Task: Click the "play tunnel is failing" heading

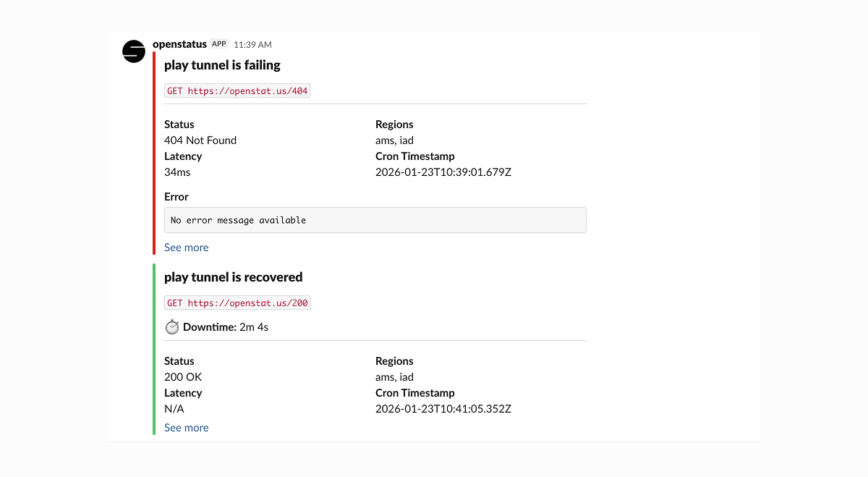Action: [222, 65]
